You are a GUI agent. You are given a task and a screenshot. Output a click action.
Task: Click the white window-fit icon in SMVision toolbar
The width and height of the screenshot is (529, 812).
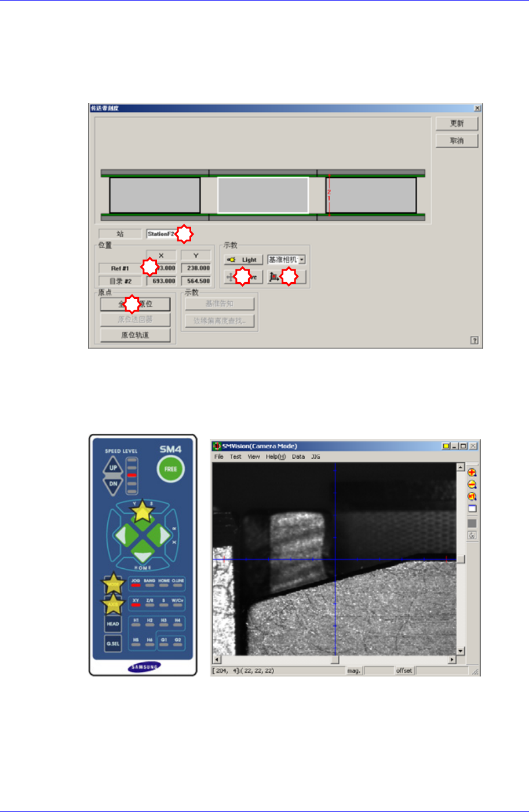(472, 509)
